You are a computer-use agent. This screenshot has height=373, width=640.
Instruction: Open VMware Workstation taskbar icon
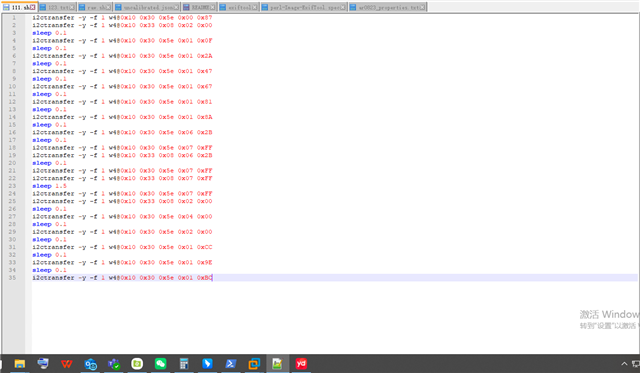254,363
